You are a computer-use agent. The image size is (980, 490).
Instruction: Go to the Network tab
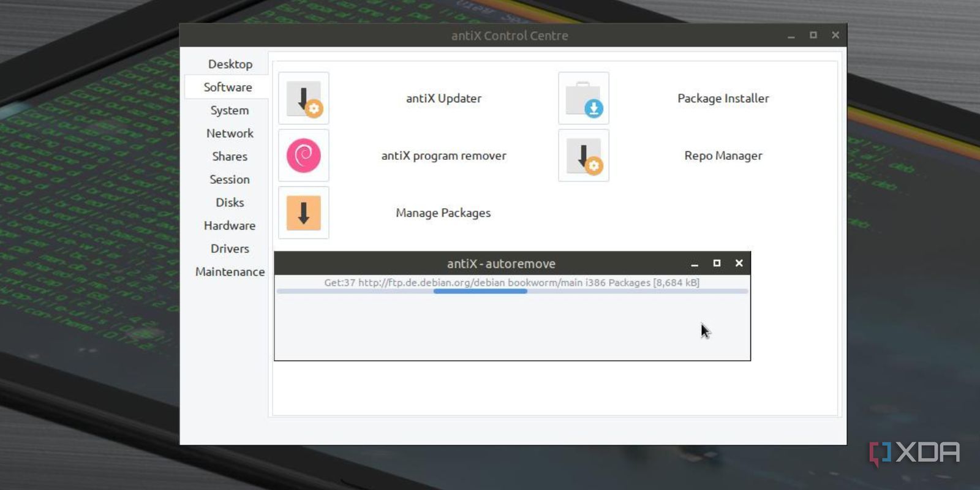point(230,133)
